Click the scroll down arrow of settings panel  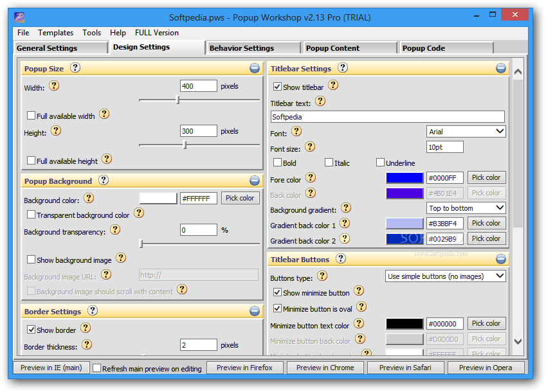pyautogui.click(x=518, y=342)
